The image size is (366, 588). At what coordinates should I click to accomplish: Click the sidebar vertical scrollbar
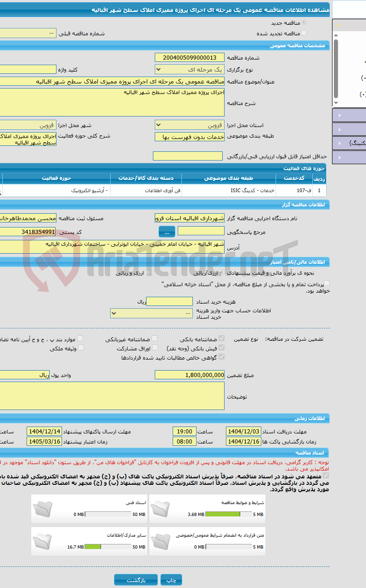(x=336, y=69)
